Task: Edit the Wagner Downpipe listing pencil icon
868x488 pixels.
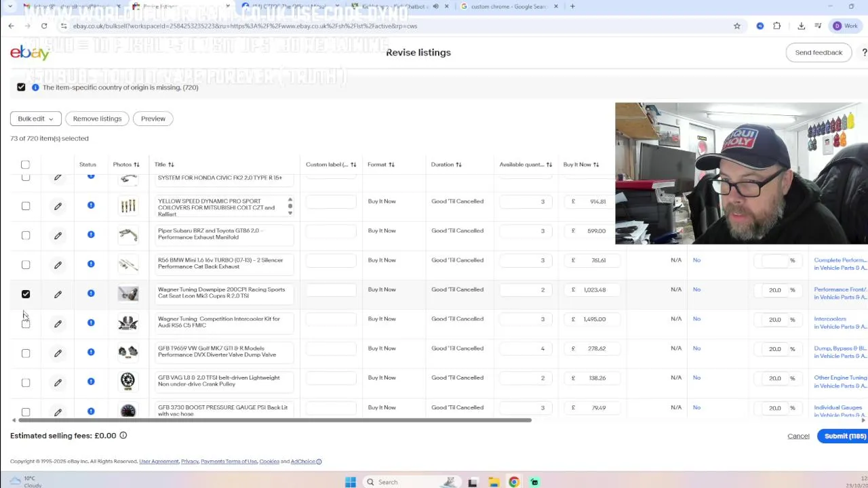Action: (x=58, y=294)
